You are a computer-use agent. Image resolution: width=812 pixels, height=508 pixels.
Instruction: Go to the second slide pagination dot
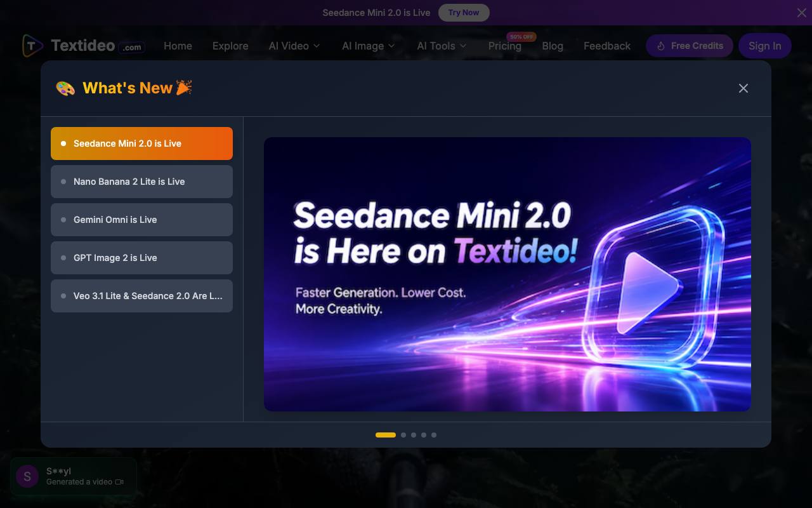(403, 435)
